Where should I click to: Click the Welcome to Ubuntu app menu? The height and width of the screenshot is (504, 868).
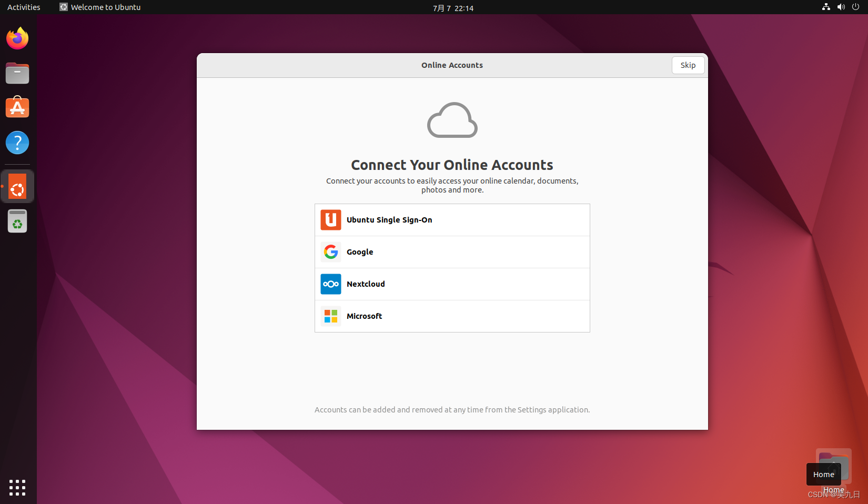(100, 7)
